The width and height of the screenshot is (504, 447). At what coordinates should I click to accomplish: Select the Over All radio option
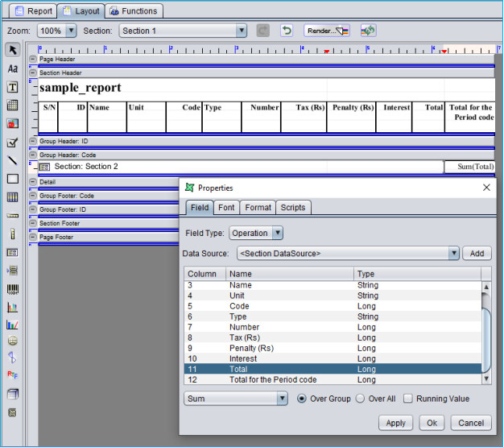click(x=361, y=399)
